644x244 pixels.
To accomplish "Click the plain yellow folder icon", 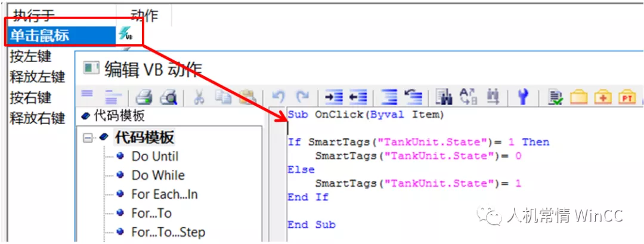I will coord(579,97).
